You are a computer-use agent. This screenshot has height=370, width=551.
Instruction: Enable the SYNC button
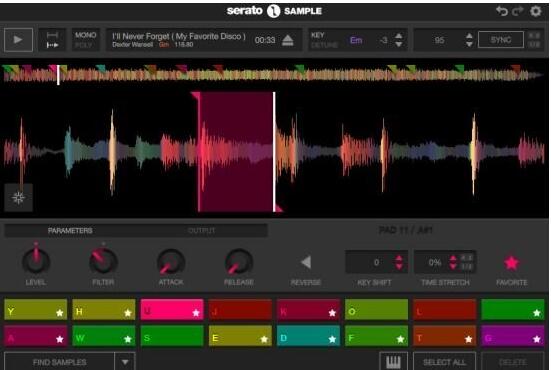click(501, 40)
